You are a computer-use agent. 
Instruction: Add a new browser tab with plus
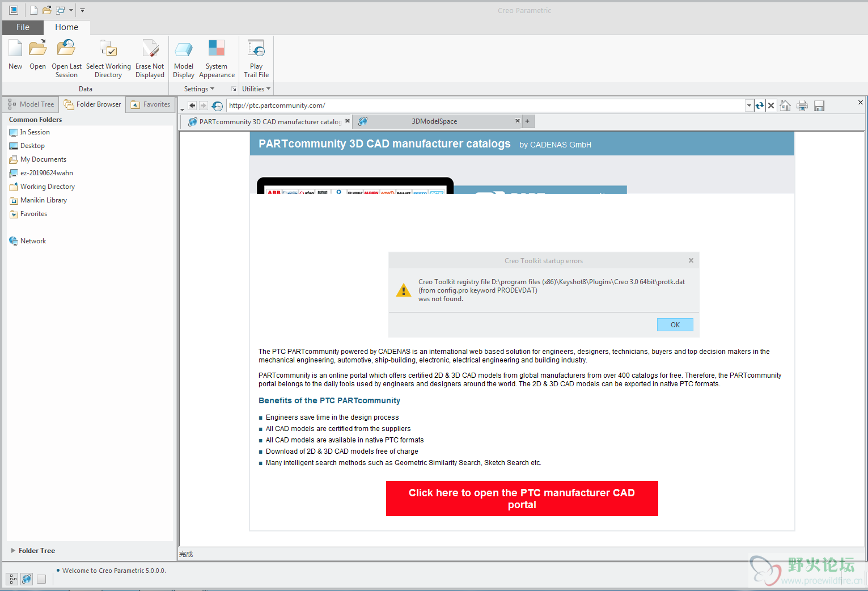[x=527, y=121]
